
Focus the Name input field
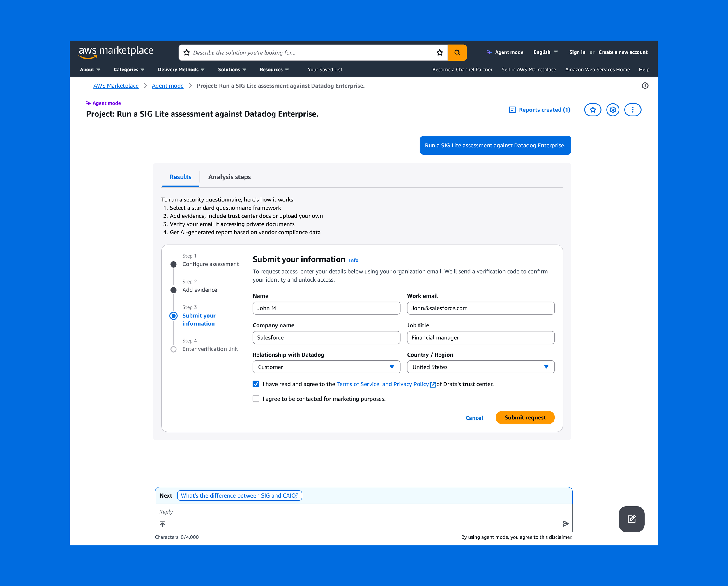(x=326, y=308)
